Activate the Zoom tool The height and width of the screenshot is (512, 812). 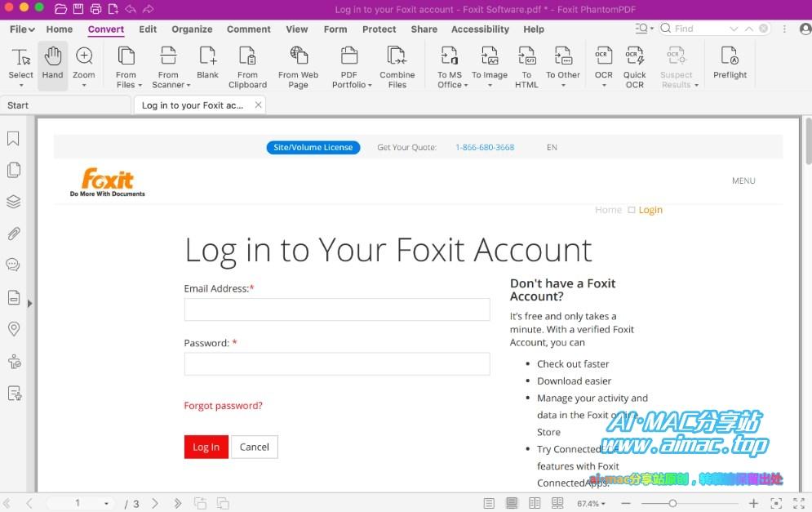(84, 66)
